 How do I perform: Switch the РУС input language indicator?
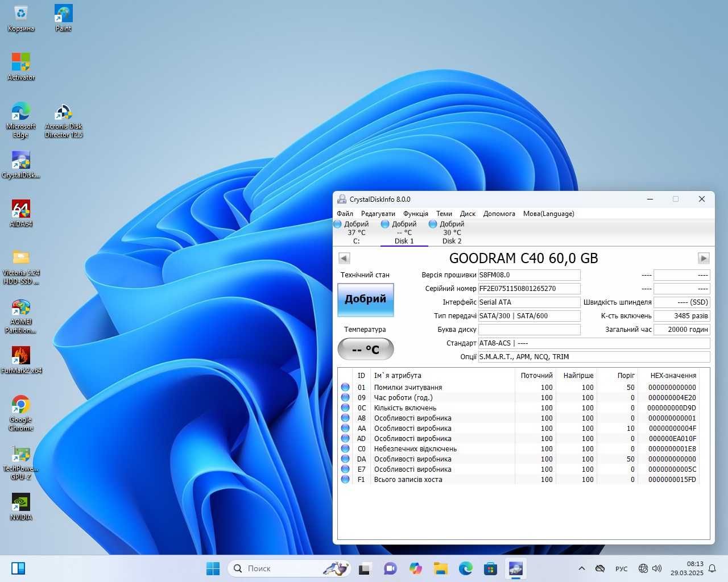622,568
